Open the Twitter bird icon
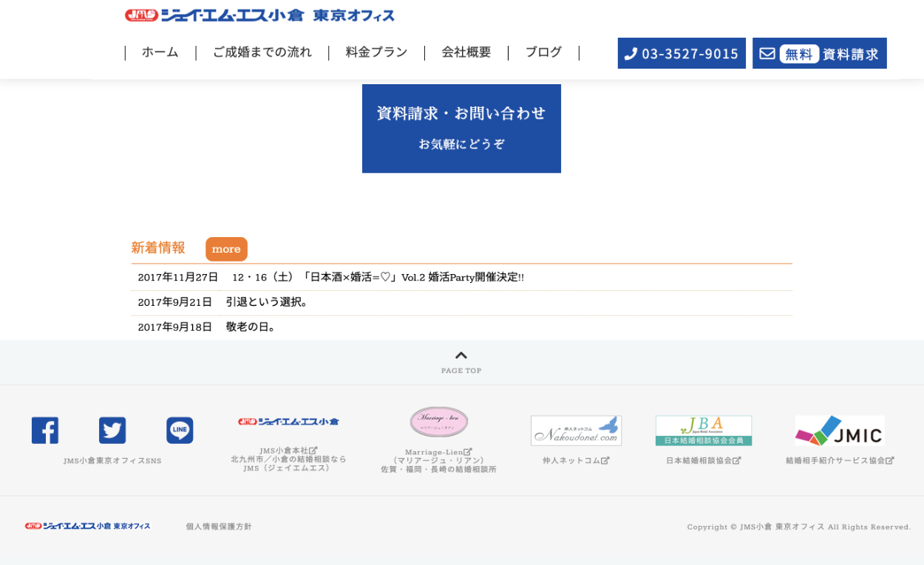 pos(112,431)
